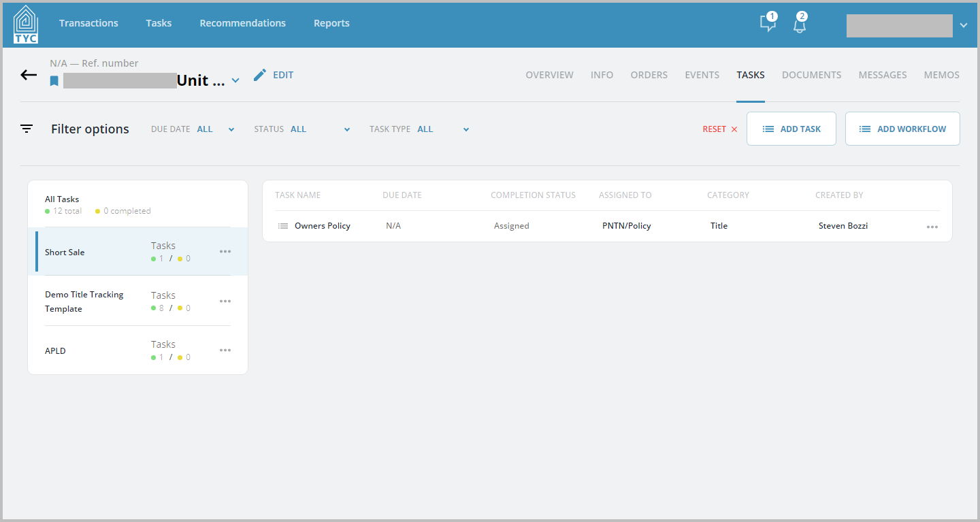Click the ADD TASK button
The height and width of the screenshot is (522, 980).
coord(791,129)
